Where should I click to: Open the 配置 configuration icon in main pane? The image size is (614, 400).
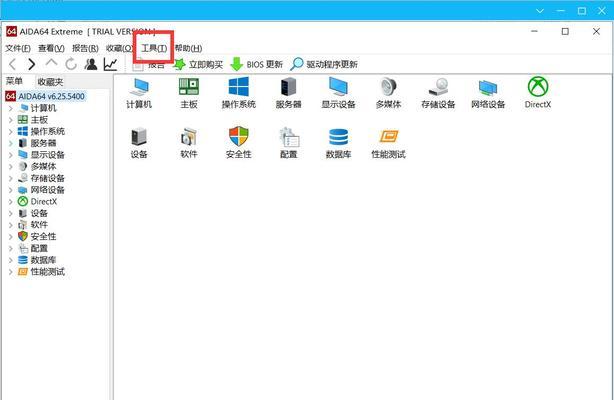click(x=289, y=143)
